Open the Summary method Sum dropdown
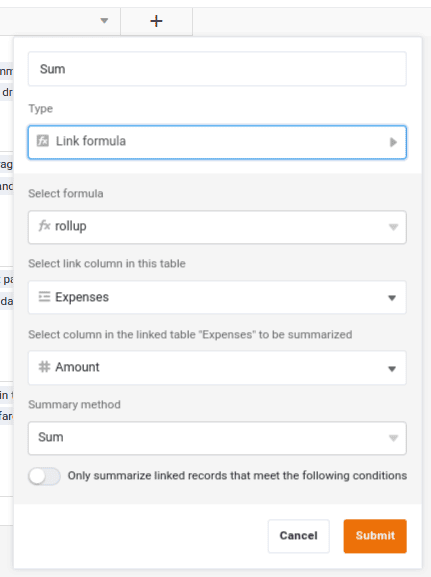The image size is (431, 577). click(217, 438)
